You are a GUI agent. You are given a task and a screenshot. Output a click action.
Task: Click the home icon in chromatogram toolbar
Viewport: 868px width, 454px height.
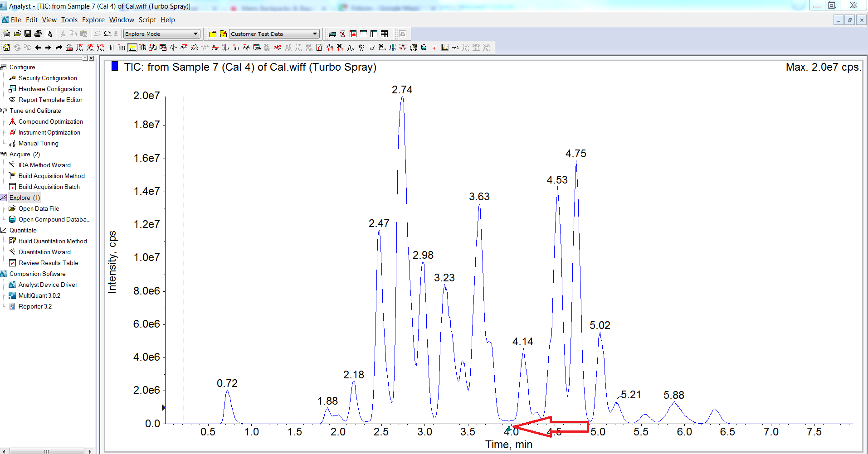click(6, 48)
